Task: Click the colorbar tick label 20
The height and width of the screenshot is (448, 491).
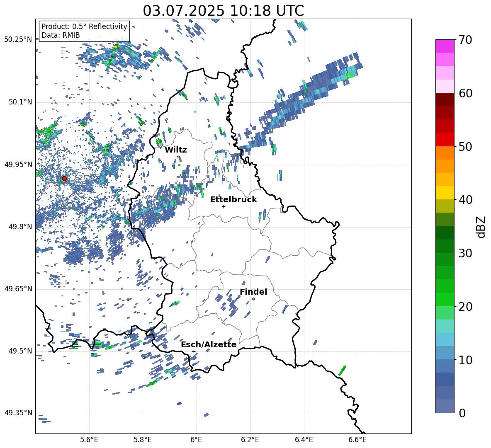Action: pos(465,307)
